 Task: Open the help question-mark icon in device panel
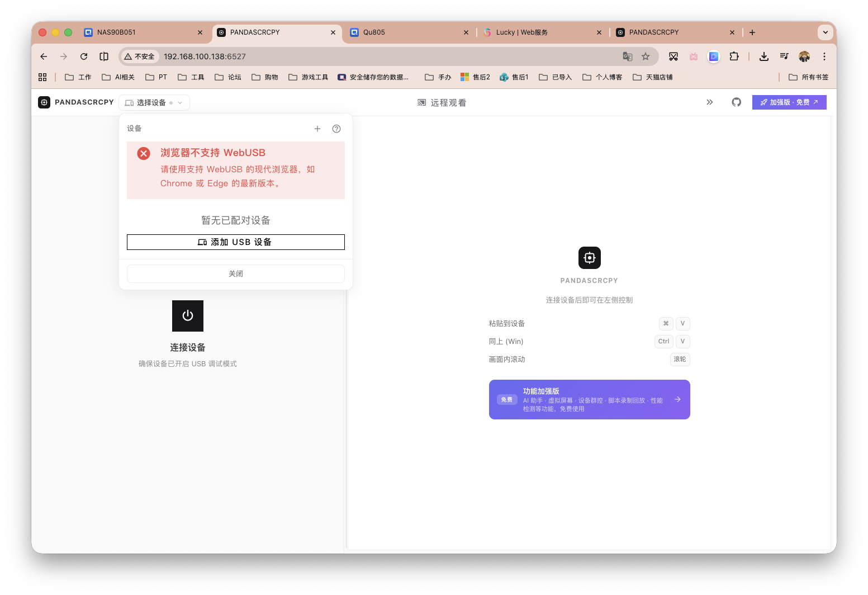(336, 129)
